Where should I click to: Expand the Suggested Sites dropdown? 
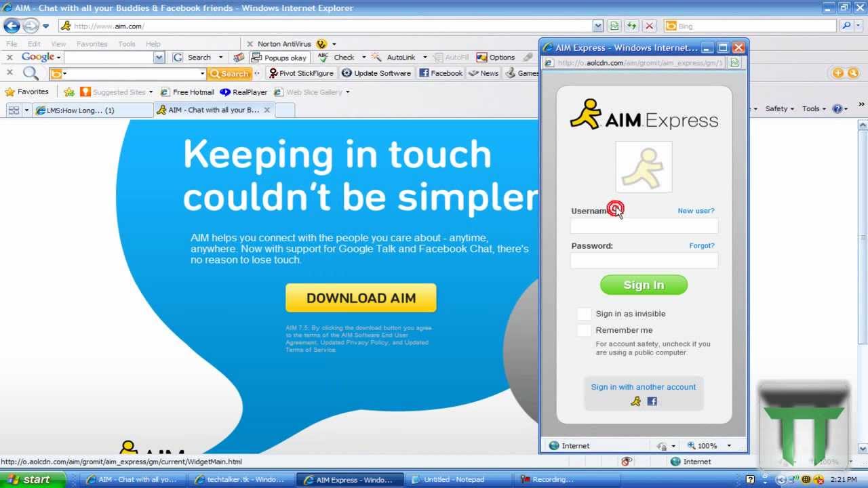(x=151, y=92)
